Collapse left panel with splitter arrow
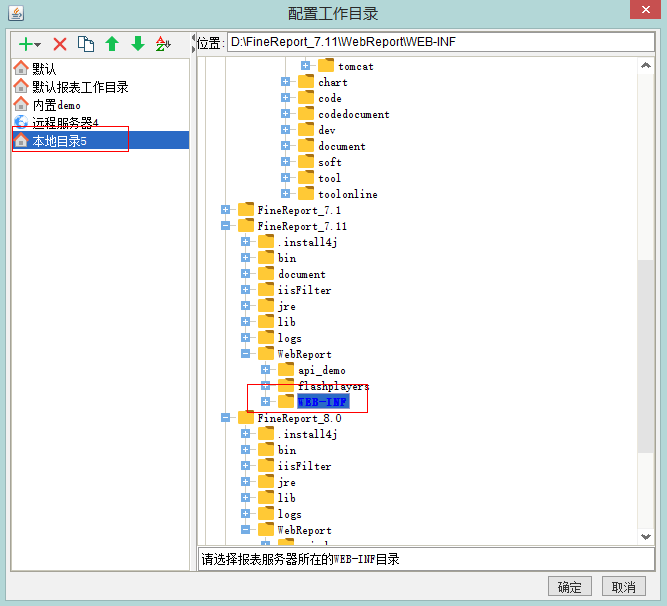The height and width of the screenshot is (606, 667). [193, 37]
